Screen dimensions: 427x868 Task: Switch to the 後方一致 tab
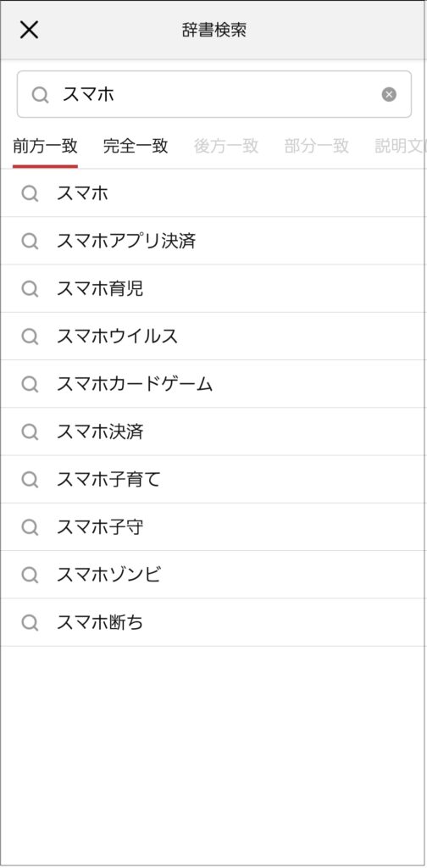tap(226, 146)
